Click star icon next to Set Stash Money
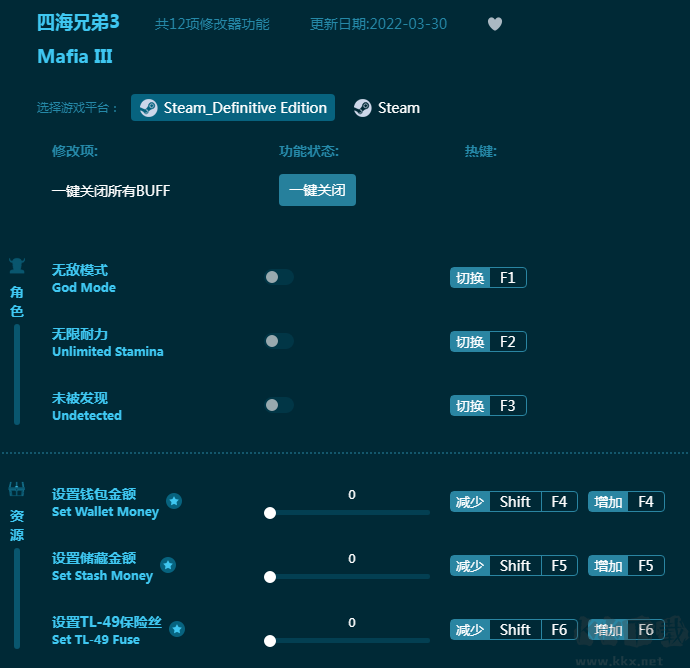690x668 pixels. coord(168,565)
